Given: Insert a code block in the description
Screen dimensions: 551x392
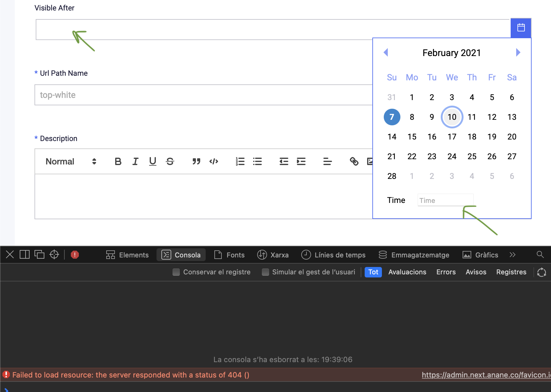Looking at the screenshot, I should pyautogui.click(x=214, y=161).
